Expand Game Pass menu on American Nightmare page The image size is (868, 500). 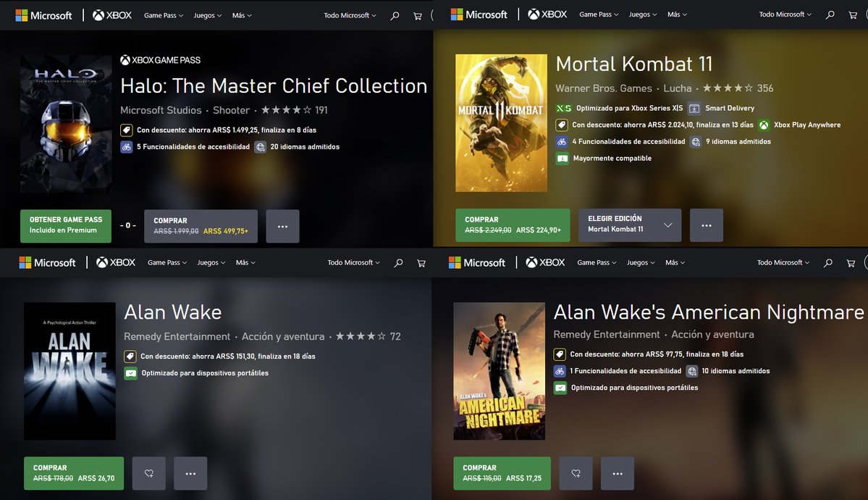(597, 263)
